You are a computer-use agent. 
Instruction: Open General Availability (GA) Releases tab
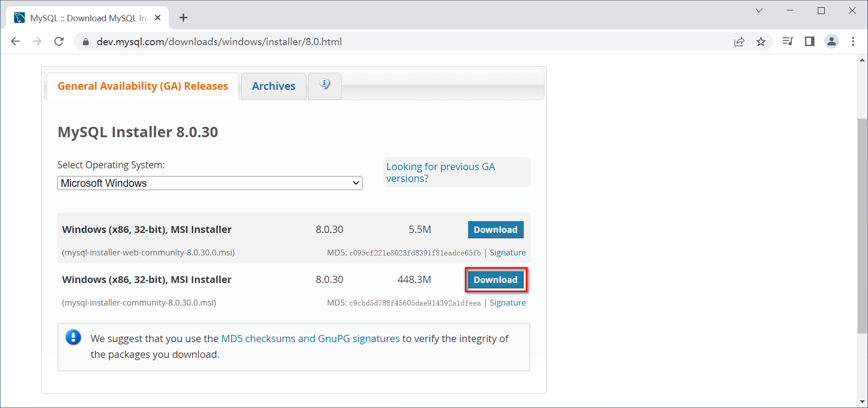pos(143,86)
